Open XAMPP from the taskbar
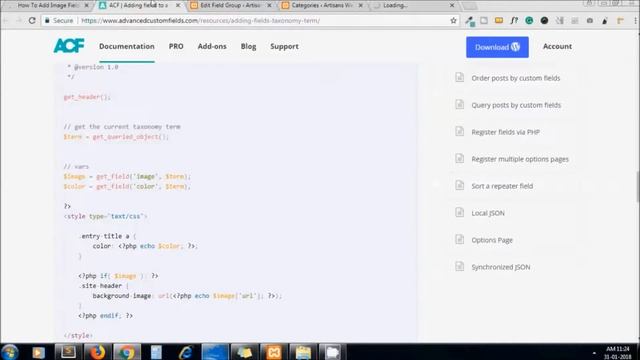 pyautogui.click(x=273, y=352)
